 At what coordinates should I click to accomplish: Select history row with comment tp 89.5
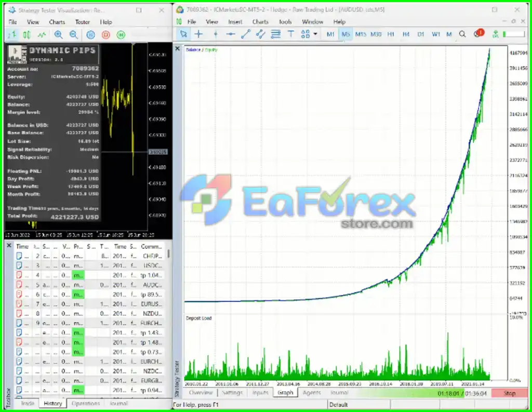tap(90, 295)
